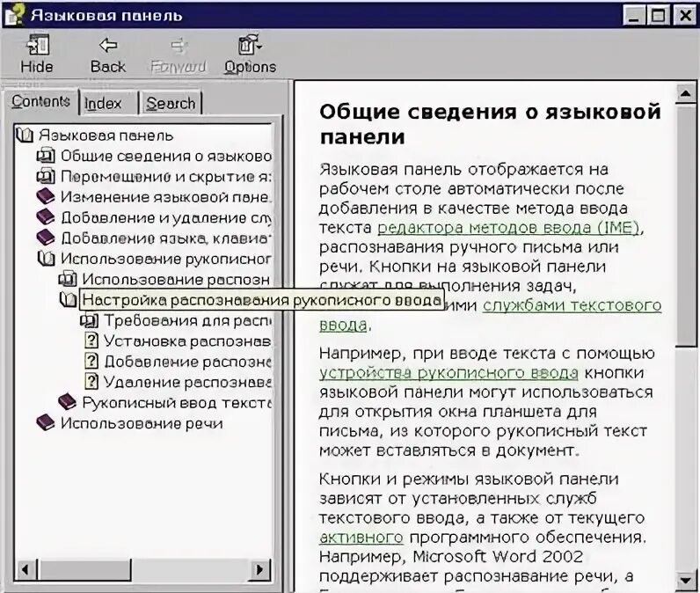Minimize the Языковая панель window
This screenshot has height=593, width=700.
(x=634, y=16)
